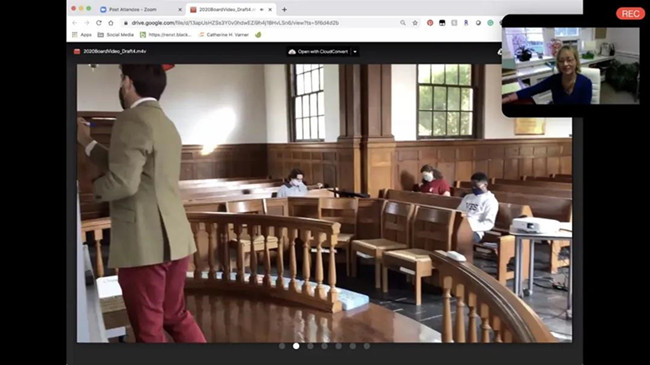This screenshot has width=650, height=365.
Task: Click Open with CloudConvert button
Action: tap(318, 52)
